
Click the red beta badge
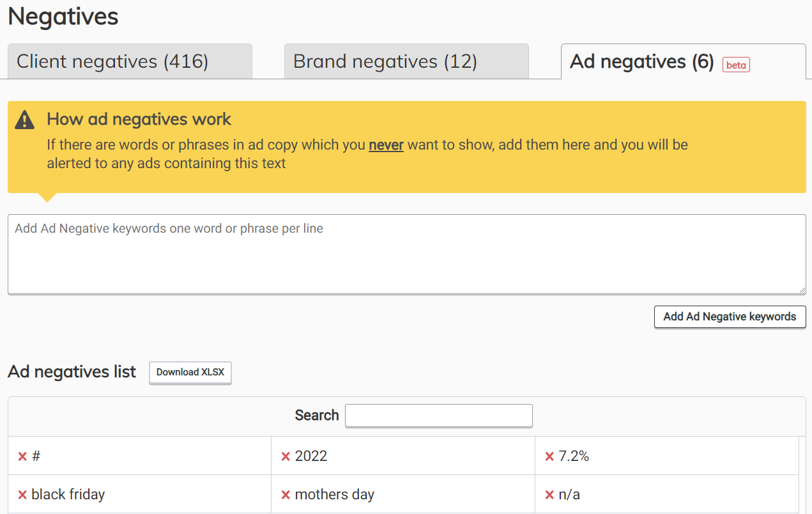pyautogui.click(x=736, y=65)
